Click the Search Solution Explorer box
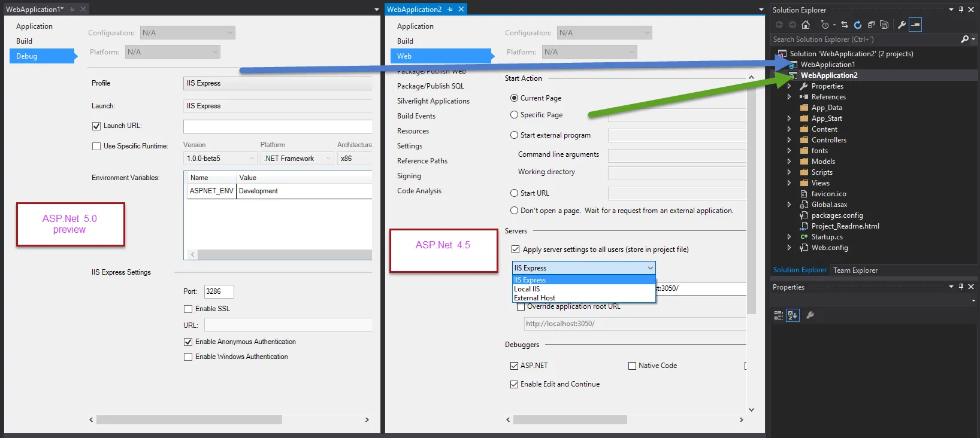The width and height of the screenshot is (980, 438). tap(865, 39)
